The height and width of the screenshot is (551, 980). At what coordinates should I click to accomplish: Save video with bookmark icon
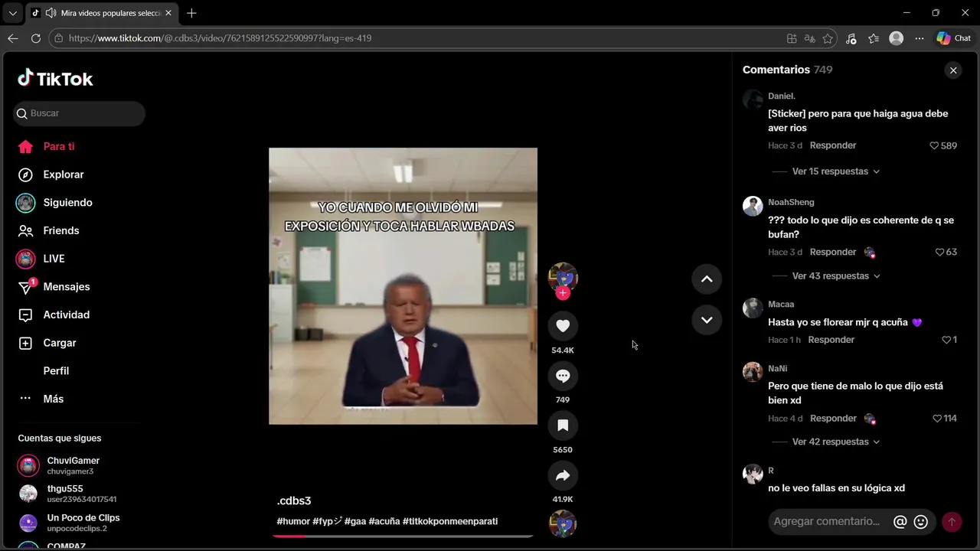(x=563, y=425)
